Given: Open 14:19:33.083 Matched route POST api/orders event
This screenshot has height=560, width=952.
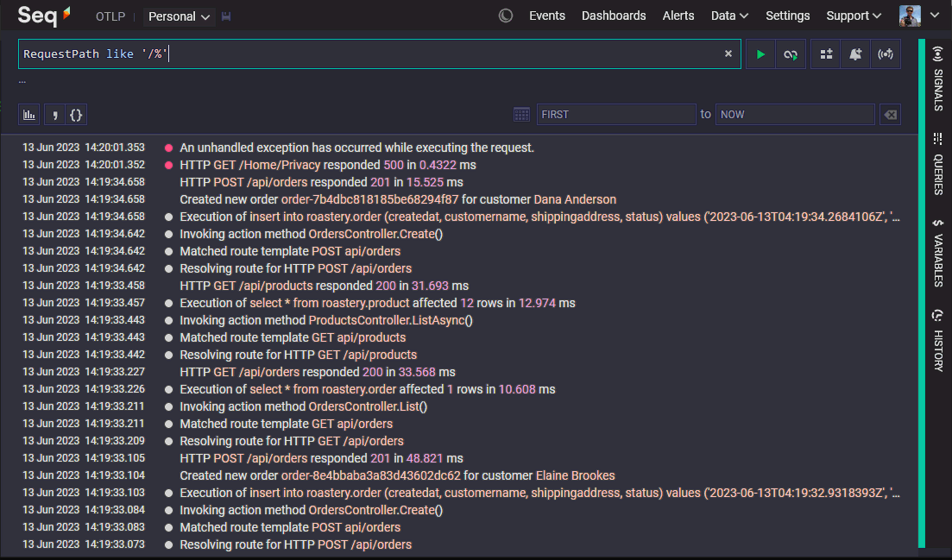Looking at the screenshot, I should pos(290,527).
